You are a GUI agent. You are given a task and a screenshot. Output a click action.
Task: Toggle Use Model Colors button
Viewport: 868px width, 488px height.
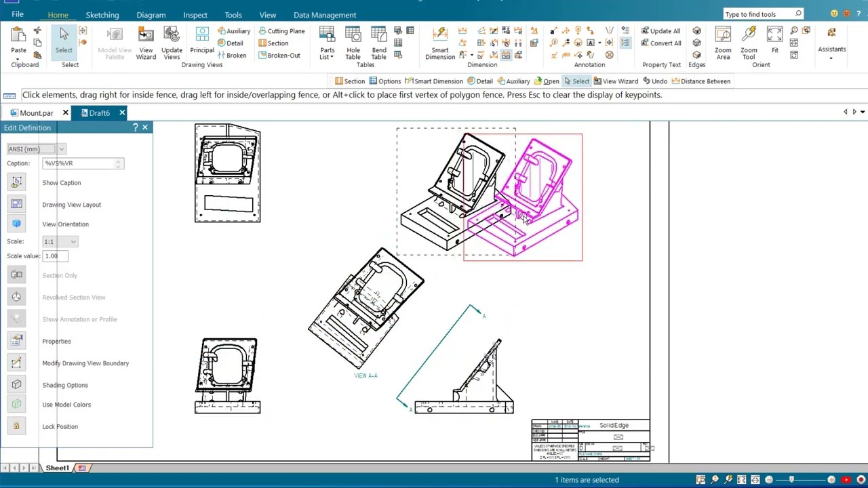click(x=17, y=405)
